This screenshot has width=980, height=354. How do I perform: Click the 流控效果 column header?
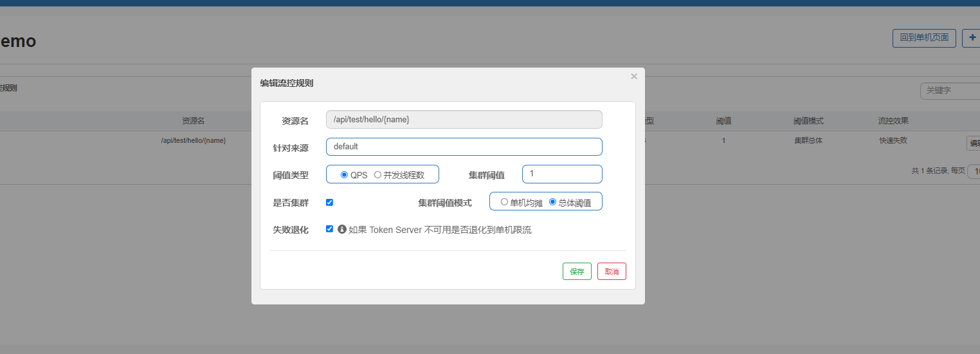893,121
